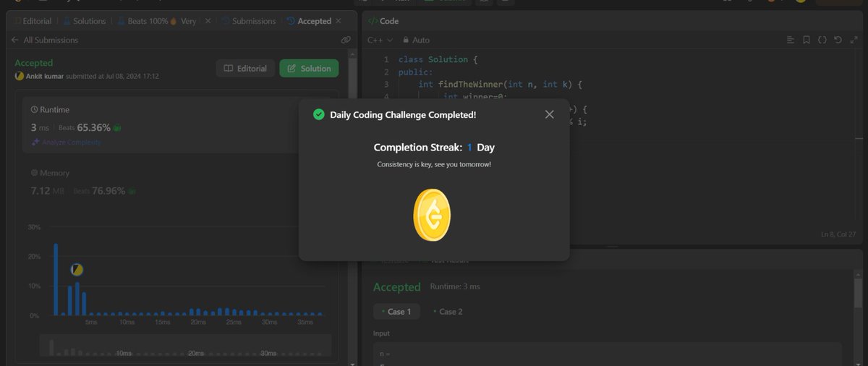This screenshot has height=366, width=868.
Task: Click the profile avatar in top bar
Action: coord(800,2)
